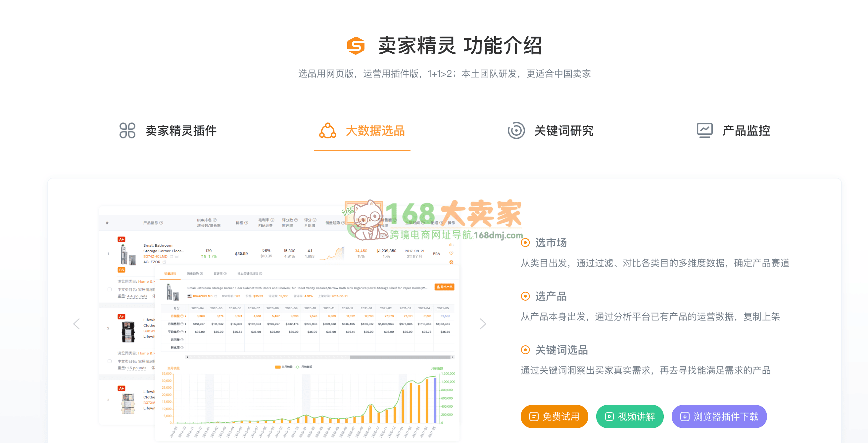
Task: Click the 4.4 pounds weight text
Action: click(137, 296)
